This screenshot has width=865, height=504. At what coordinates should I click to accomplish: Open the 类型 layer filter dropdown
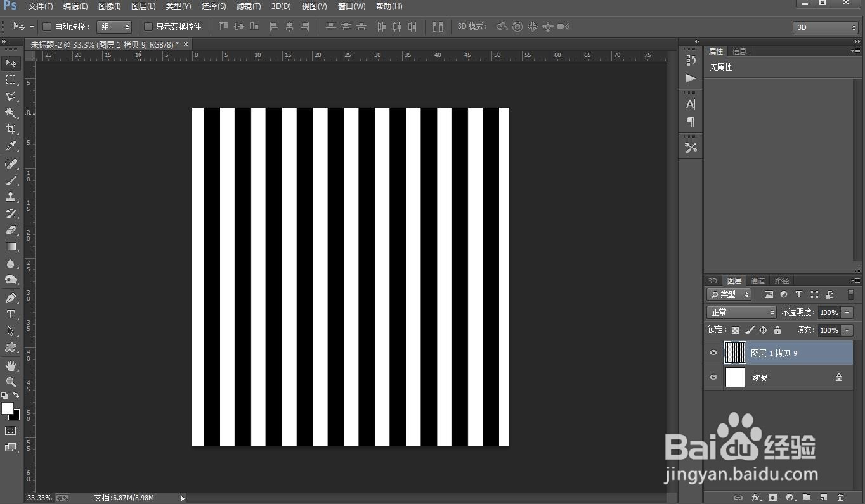tap(729, 294)
